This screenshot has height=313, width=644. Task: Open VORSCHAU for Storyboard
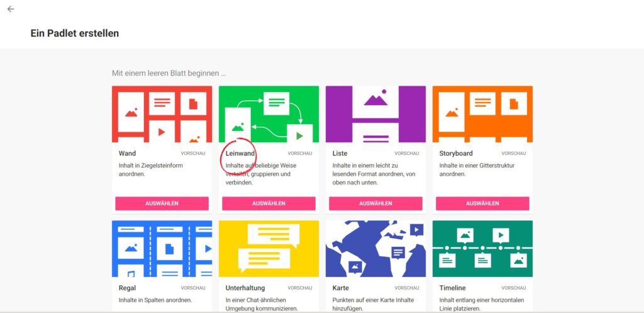coord(513,154)
